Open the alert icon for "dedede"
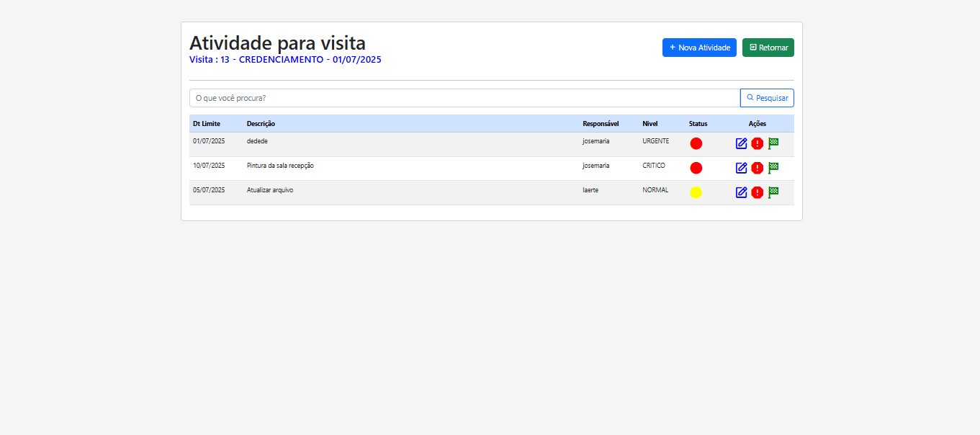 click(757, 143)
